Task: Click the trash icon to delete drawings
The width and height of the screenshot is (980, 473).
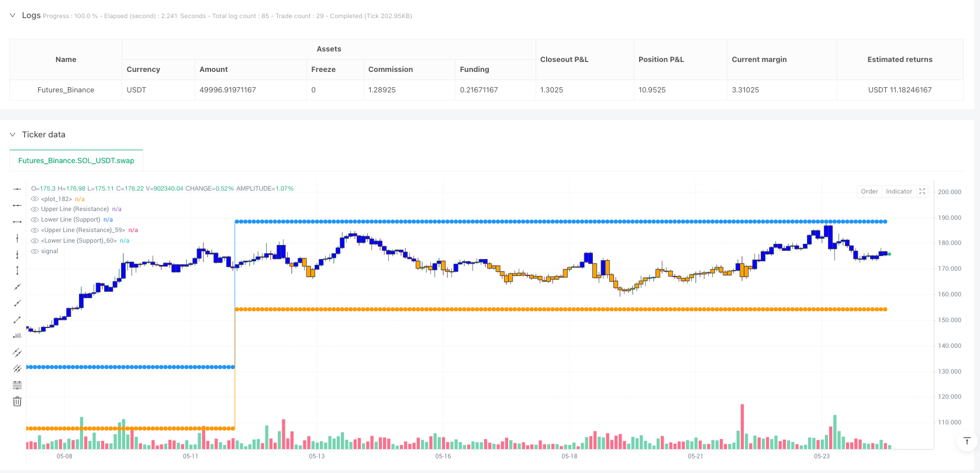Action: [x=17, y=401]
